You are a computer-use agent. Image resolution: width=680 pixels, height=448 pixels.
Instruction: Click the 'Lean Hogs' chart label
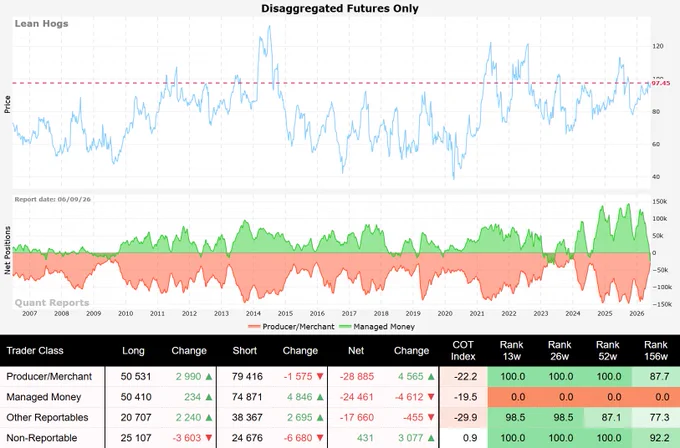pyautogui.click(x=41, y=23)
